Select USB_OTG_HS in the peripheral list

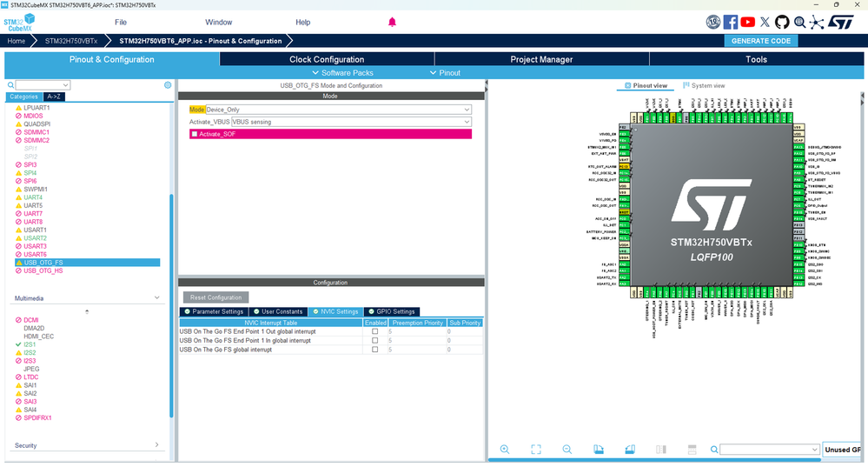click(x=43, y=270)
